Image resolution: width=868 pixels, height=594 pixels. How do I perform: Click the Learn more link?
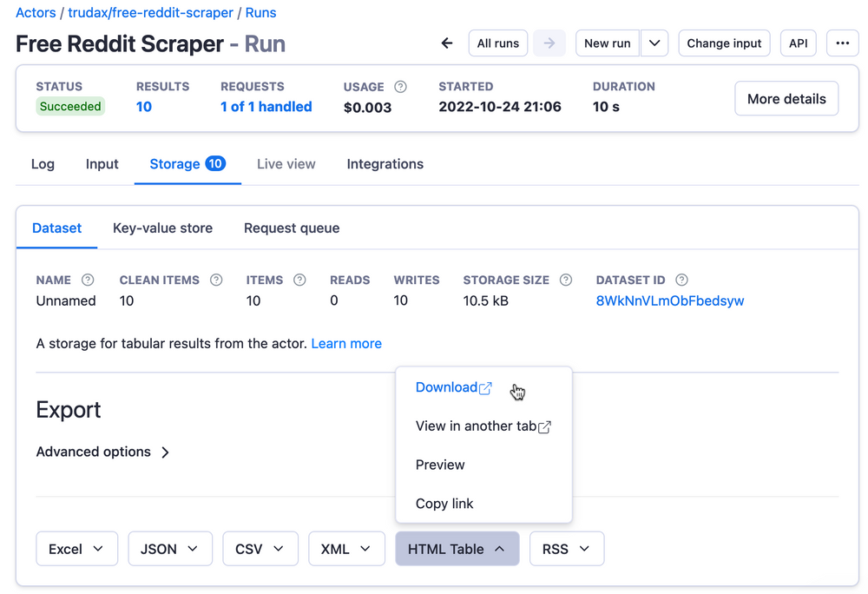(346, 343)
